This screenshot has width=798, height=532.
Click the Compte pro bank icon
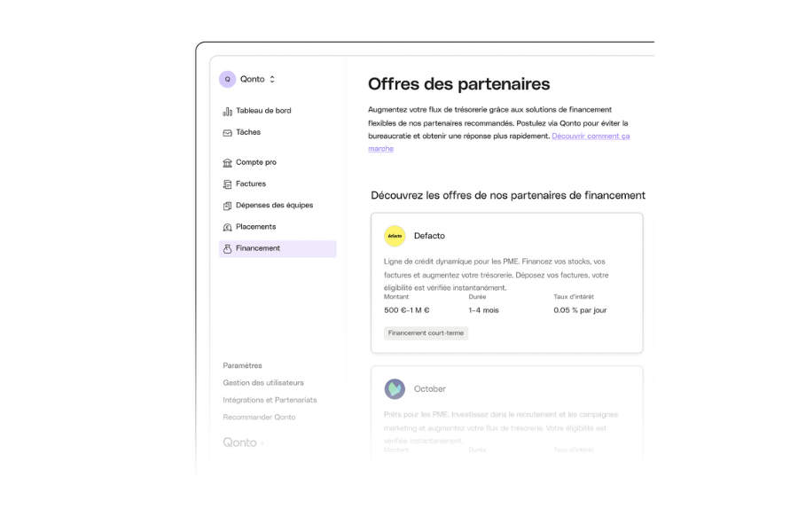[x=227, y=163]
